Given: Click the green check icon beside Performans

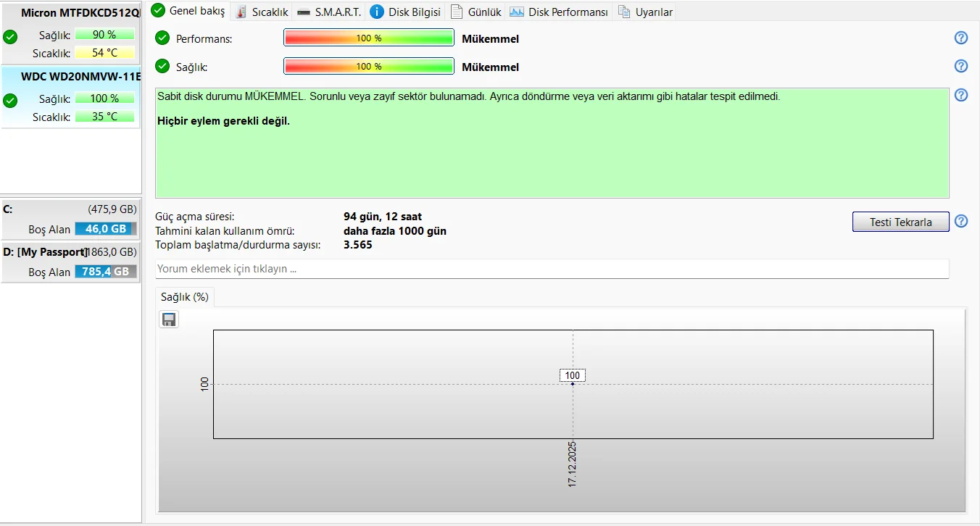Looking at the screenshot, I should 162,38.
